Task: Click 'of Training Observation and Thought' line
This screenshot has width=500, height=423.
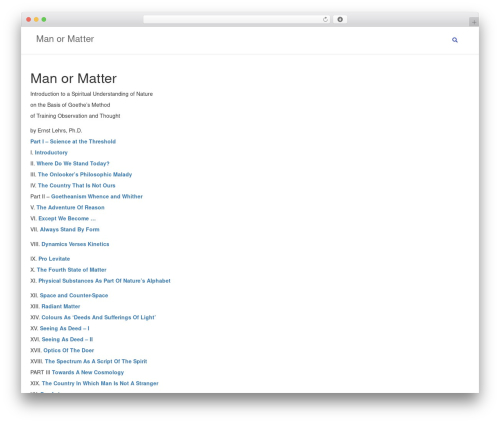Action: click(75, 116)
